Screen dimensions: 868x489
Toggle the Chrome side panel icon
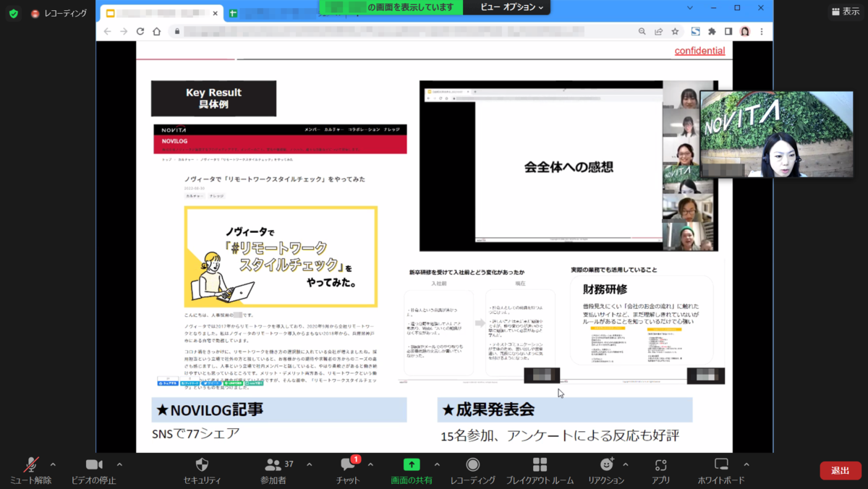(x=728, y=31)
